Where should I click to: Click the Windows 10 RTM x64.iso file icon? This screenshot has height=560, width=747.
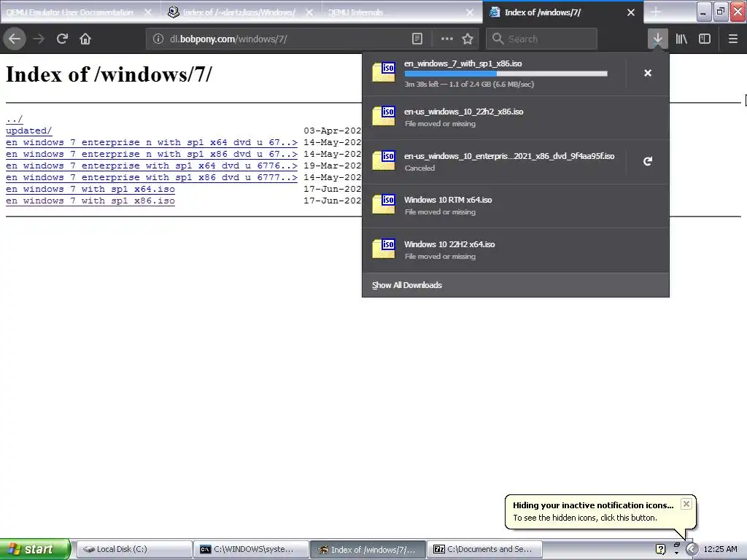(x=384, y=204)
